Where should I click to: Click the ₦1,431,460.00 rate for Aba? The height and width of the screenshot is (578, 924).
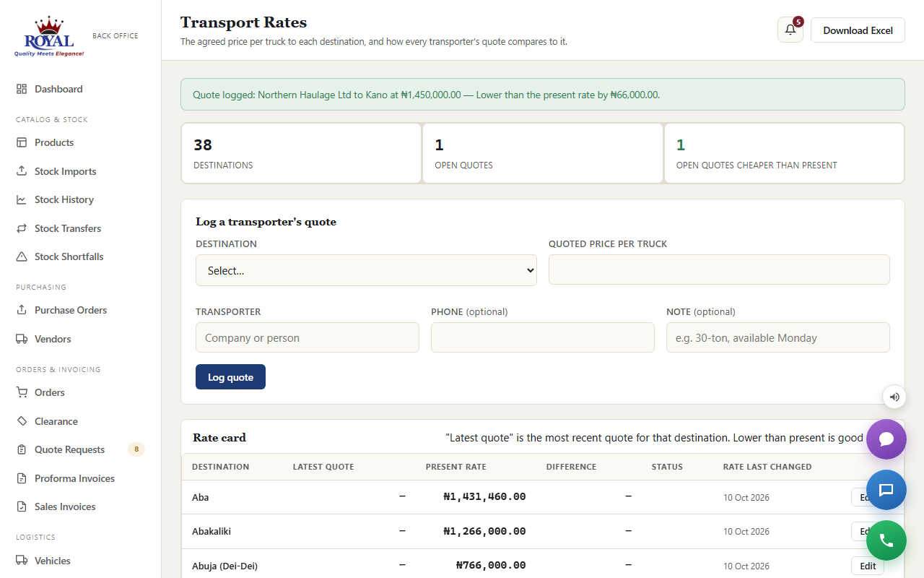(x=484, y=496)
